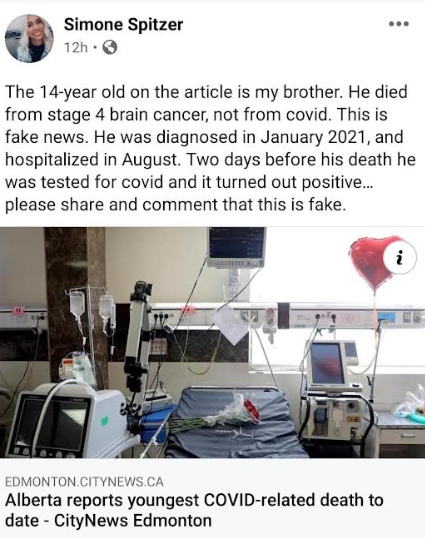Open the post's 12h timestamp
Screen dimensions: 425x538
click(76, 48)
